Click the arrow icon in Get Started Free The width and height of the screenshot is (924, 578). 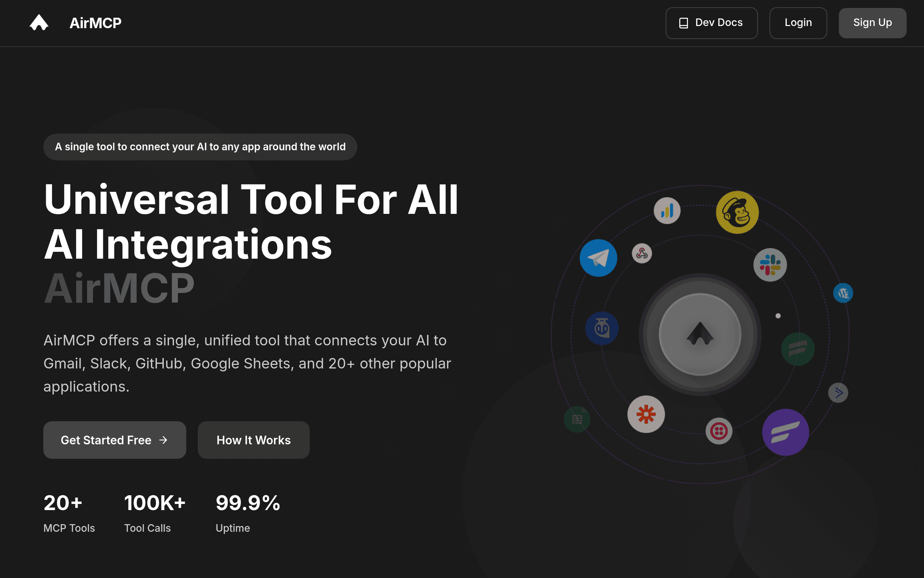(164, 440)
